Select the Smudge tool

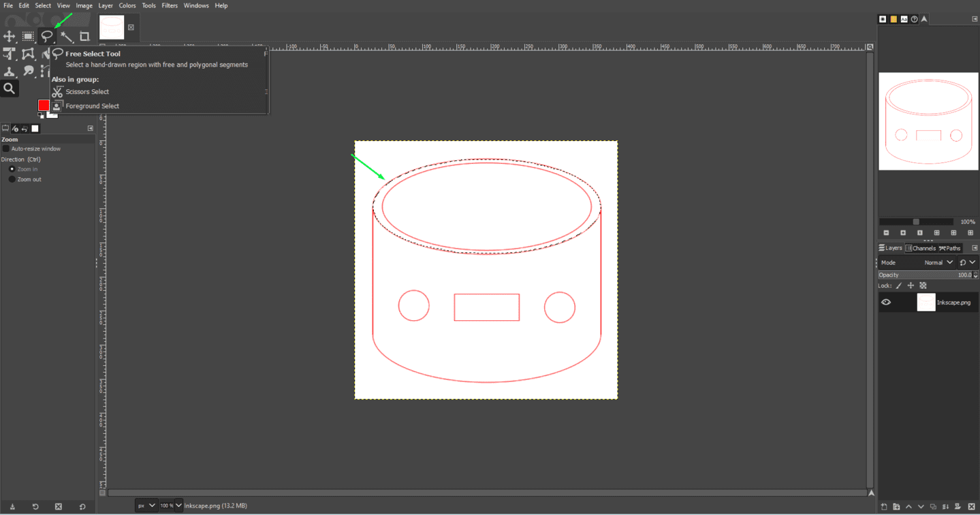click(28, 71)
